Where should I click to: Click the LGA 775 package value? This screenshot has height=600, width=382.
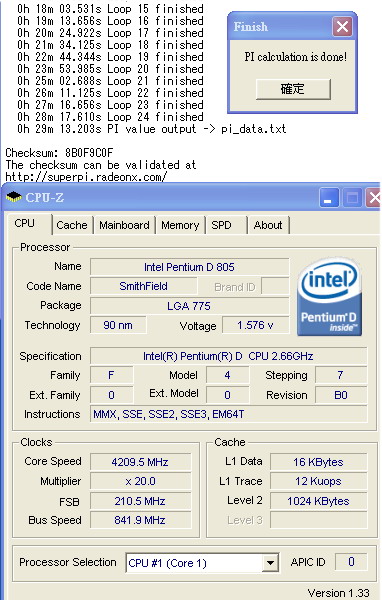click(x=189, y=306)
